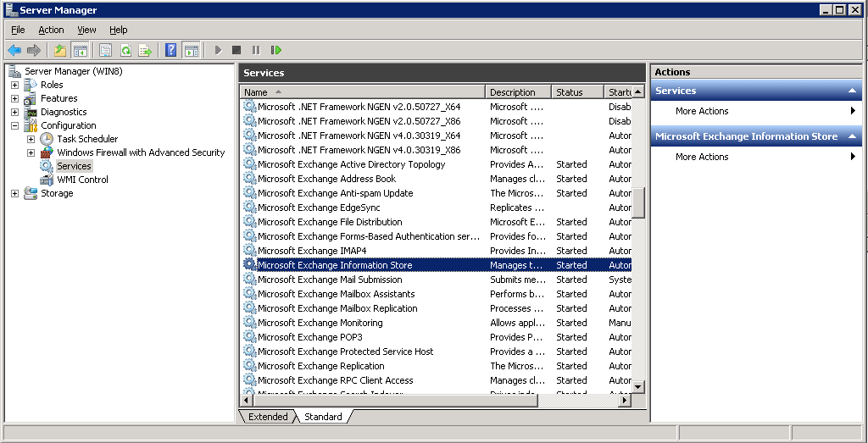Click gear icon of Microsoft Exchange Monitoring
This screenshot has width=868, height=443.
(x=250, y=323)
